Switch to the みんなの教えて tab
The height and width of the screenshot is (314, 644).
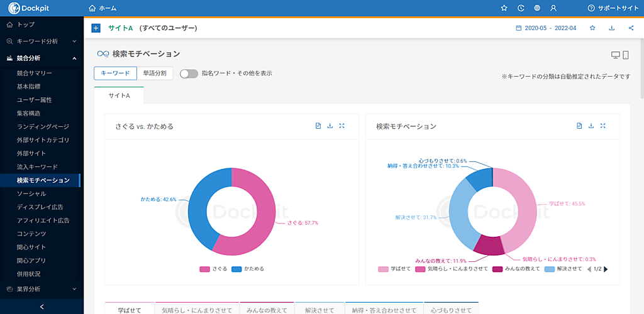click(x=267, y=310)
